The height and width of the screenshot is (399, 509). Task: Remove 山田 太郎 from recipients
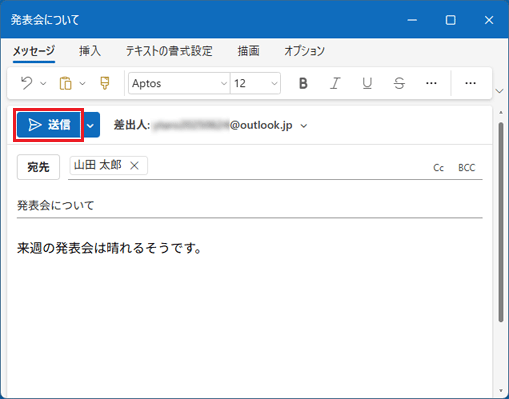134,166
